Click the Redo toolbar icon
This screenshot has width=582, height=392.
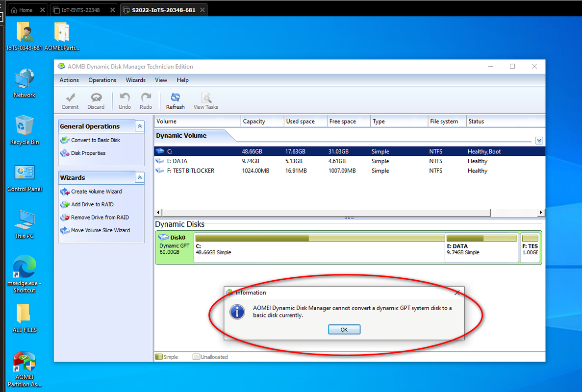click(146, 98)
